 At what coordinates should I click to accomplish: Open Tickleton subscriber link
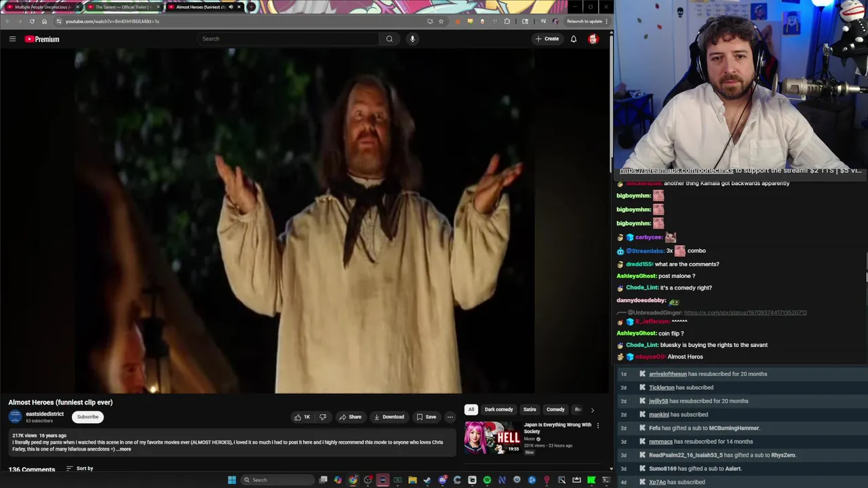(x=662, y=388)
